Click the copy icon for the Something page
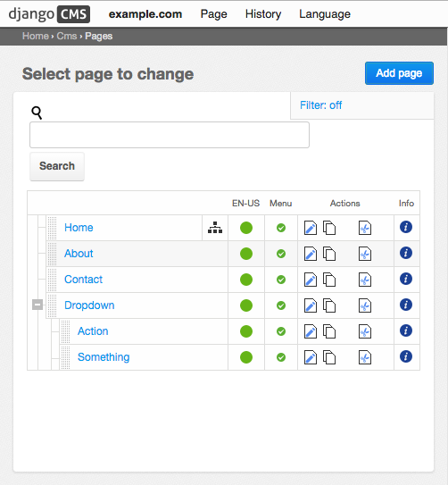 coord(329,357)
